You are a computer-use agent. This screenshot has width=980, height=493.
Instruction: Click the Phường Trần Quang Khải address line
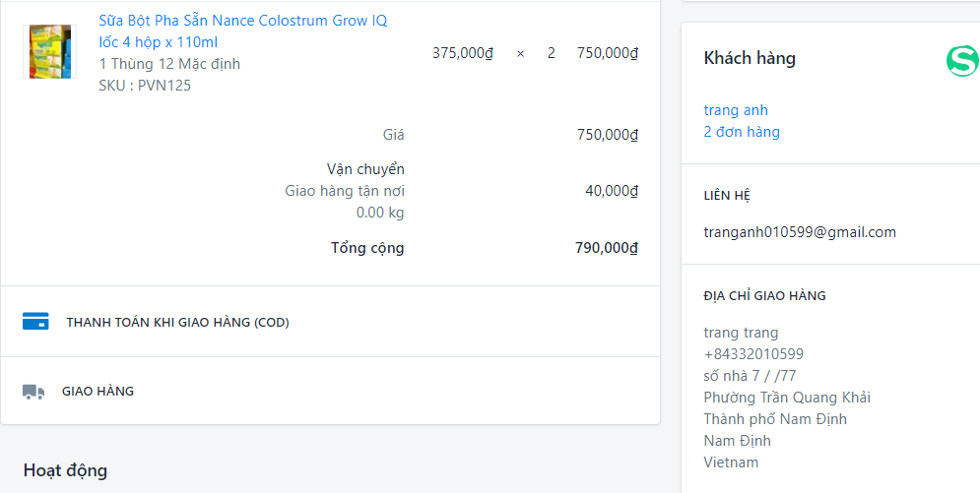pyautogui.click(x=787, y=398)
